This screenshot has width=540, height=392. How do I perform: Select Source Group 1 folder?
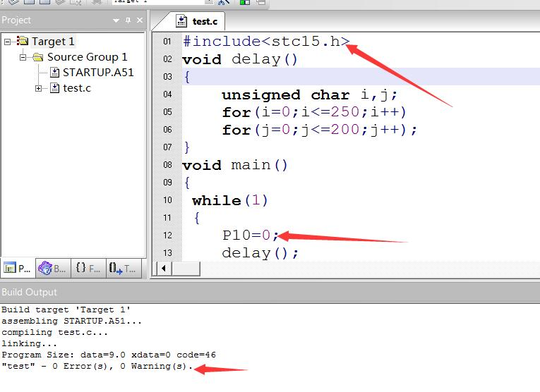(87, 56)
